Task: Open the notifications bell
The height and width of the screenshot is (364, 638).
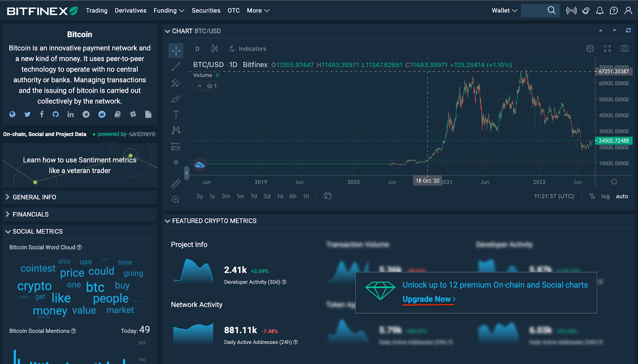Action: (600, 10)
